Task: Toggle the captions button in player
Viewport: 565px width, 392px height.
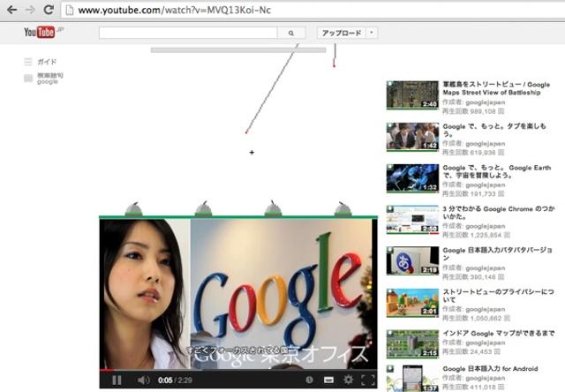Action: (328, 380)
